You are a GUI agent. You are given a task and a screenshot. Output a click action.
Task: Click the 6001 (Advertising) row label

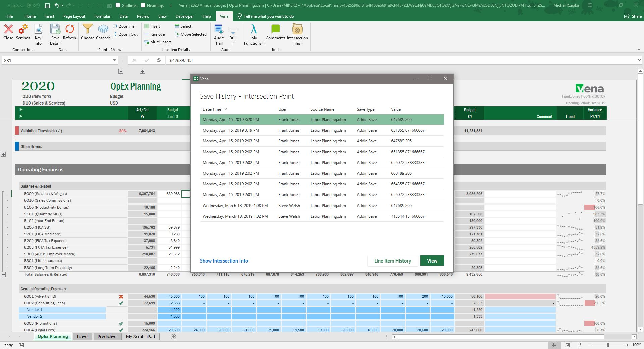[40, 296]
